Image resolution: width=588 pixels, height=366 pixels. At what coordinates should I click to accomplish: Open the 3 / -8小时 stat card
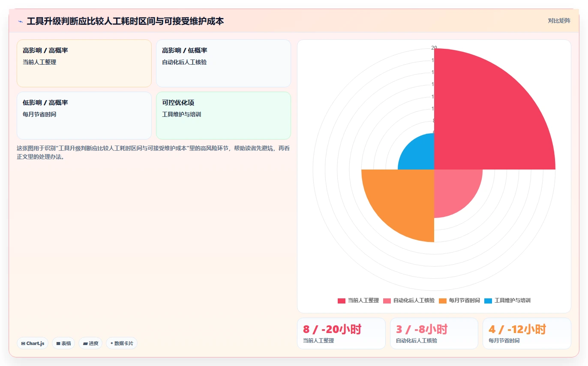pos(434,333)
